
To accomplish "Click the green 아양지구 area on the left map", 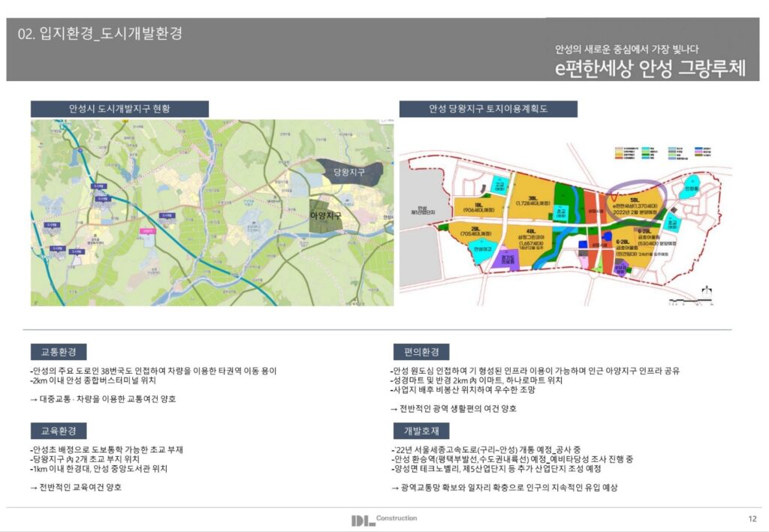I will [x=326, y=215].
